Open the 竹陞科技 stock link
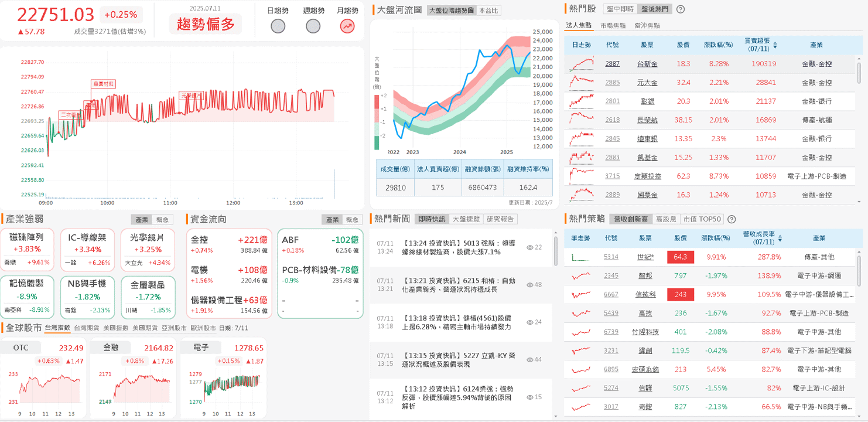 coord(645,332)
